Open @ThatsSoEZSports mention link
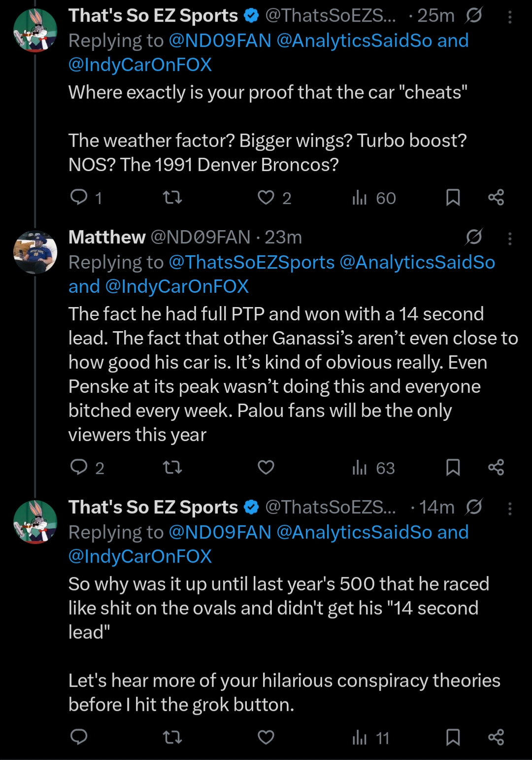532x760 pixels. click(251, 262)
